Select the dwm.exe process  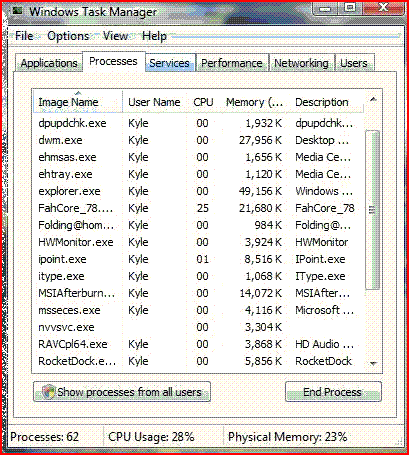198,140
